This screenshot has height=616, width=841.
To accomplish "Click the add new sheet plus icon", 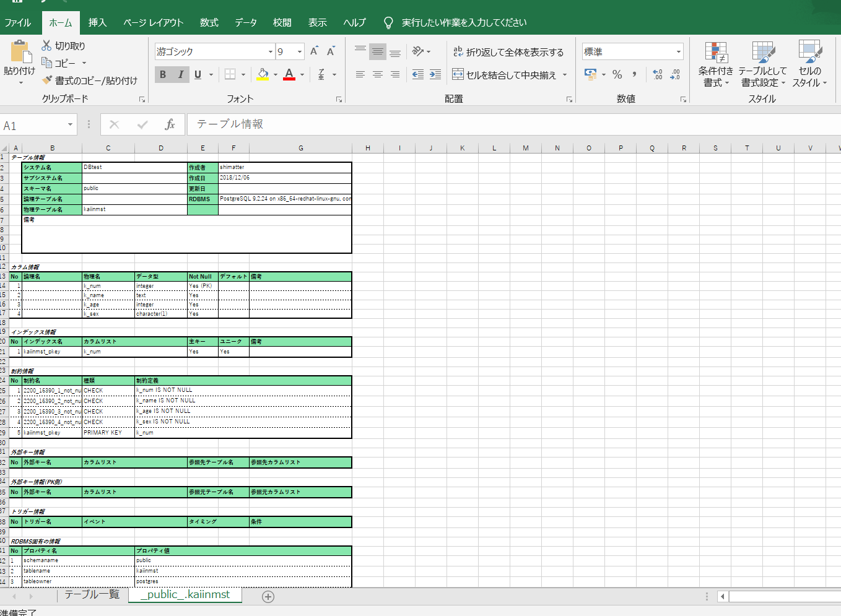I will (268, 597).
